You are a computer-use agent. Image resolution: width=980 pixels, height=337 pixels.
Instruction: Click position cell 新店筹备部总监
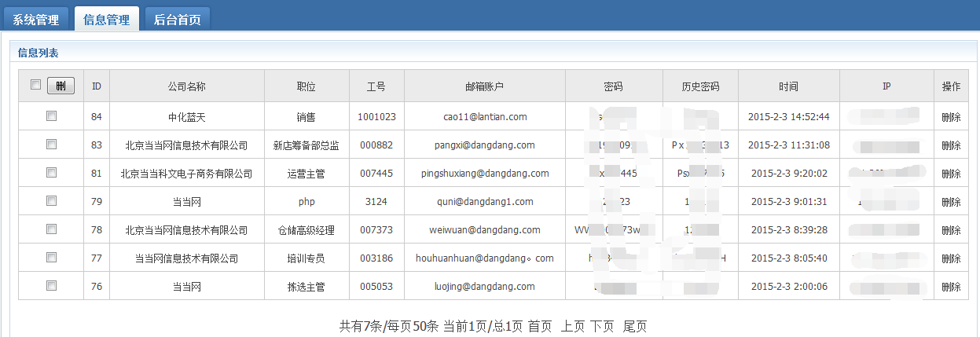306,145
